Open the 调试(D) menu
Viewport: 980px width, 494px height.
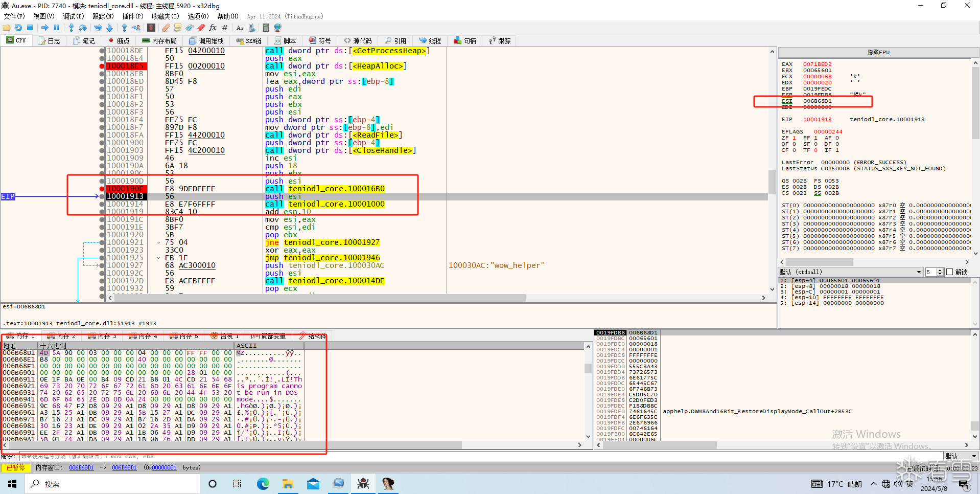click(x=74, y=16)
